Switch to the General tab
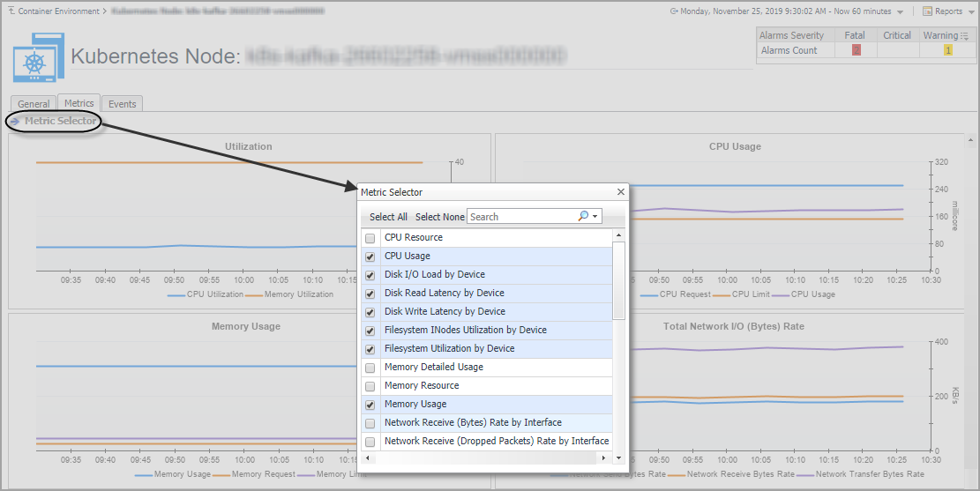This screenshot has height=491, width=980. coord(34,104)
